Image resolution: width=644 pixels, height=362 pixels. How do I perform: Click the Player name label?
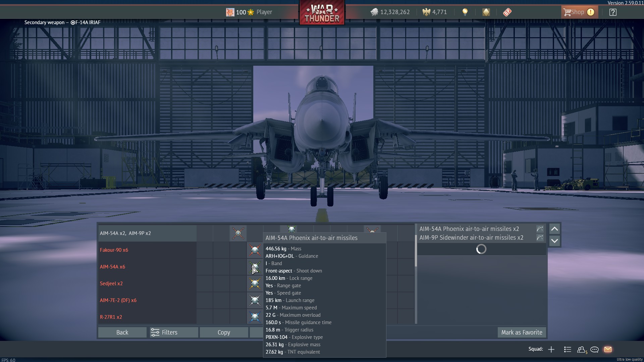pyautogui.click(x=264, y=12)
